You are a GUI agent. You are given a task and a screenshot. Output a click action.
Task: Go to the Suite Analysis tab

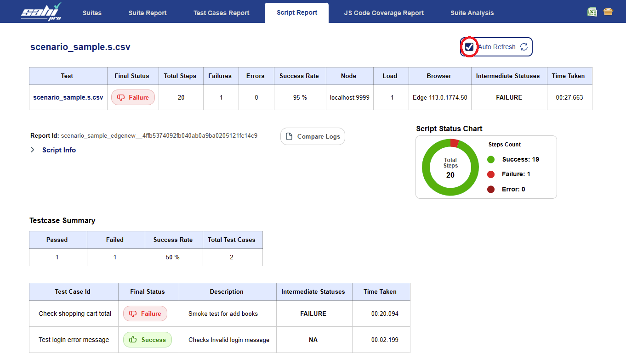click(472, 13)
